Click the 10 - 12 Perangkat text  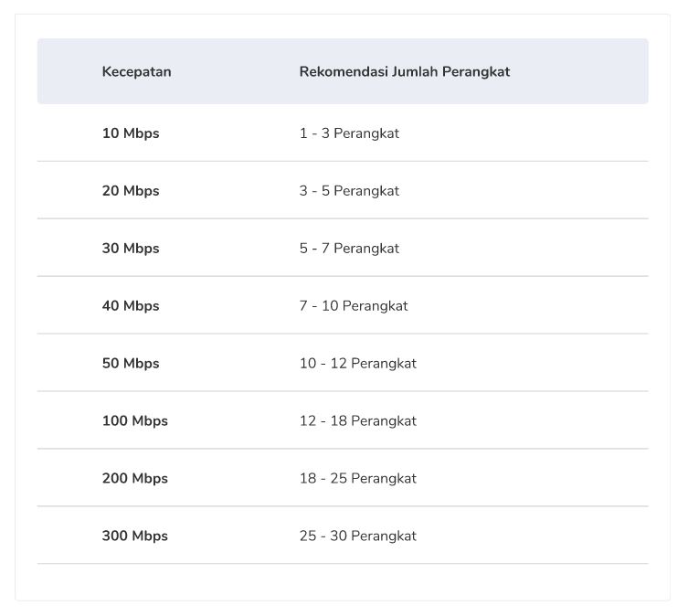358,363
